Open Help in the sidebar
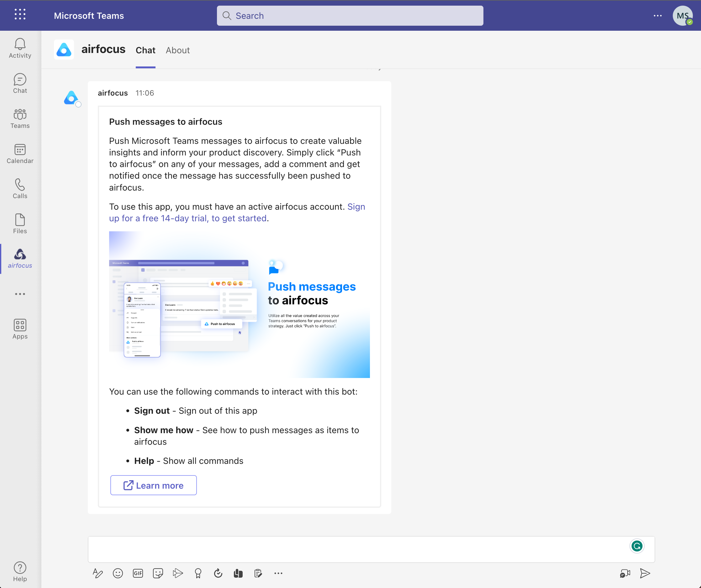Image resolution: width=701 pixels, height=588 pixels. pos(20,572)
